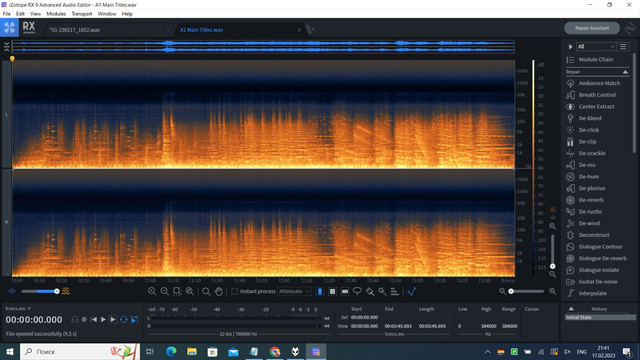The image size is (640, 360).
Task: Open the Transport menu
Action: click(x=82, y=14)
